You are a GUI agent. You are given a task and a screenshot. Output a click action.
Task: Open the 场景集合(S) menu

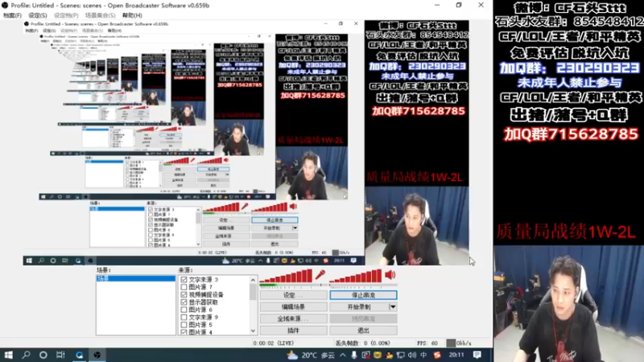(x=100, y=15)
